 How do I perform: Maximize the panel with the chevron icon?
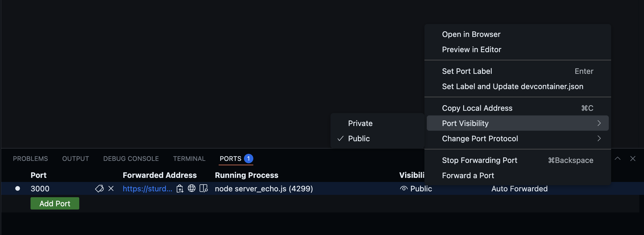pyautogui.click(x=618, y=158)
